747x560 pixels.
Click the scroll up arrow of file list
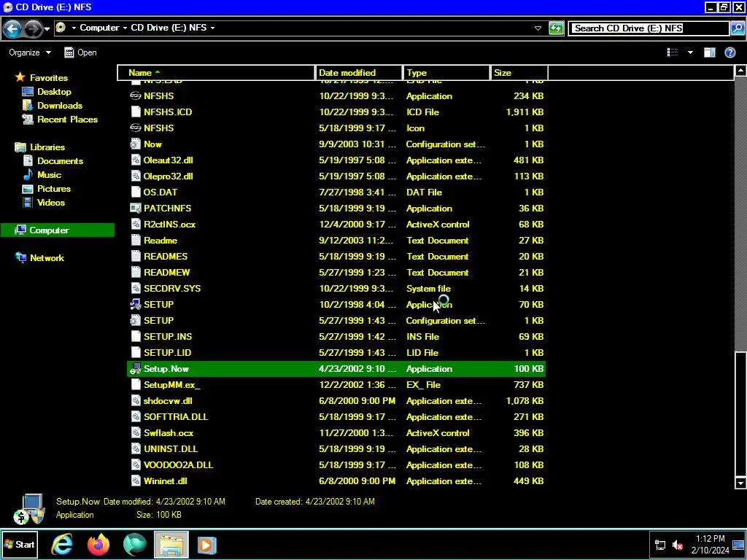pyautogui.click(x=740, y=71)
